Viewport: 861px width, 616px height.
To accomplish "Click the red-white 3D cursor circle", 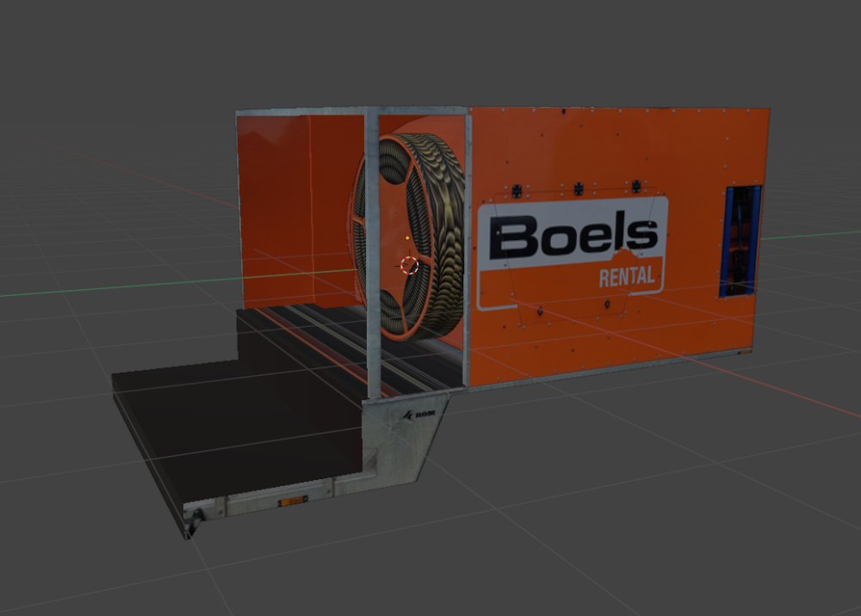I will [410, 265].
